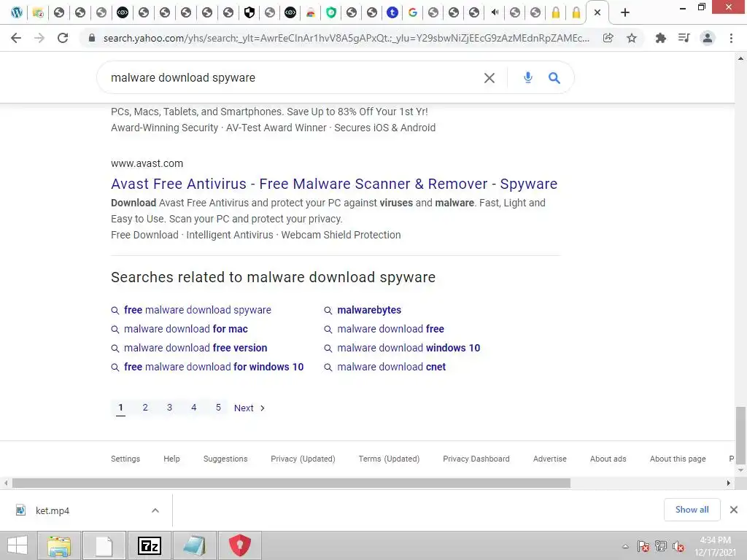Switch to the blue 't' icon tab
The width and height of the screenshot is (747, 560).
tap(392, 13)
